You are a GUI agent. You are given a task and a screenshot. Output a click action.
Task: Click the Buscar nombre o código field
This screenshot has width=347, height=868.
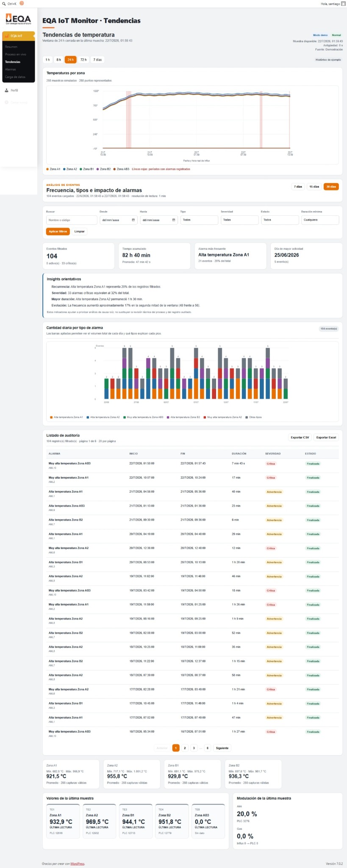tap(72, 220)
